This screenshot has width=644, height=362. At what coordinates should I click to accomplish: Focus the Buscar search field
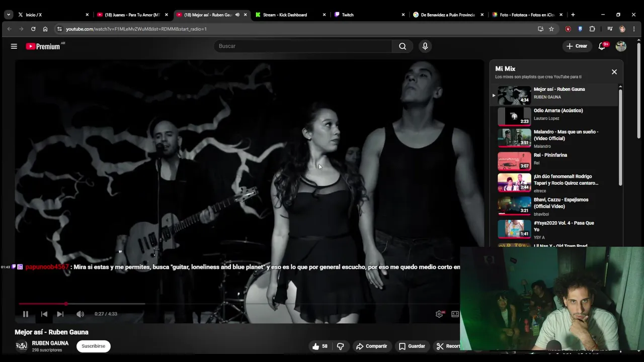303,46
